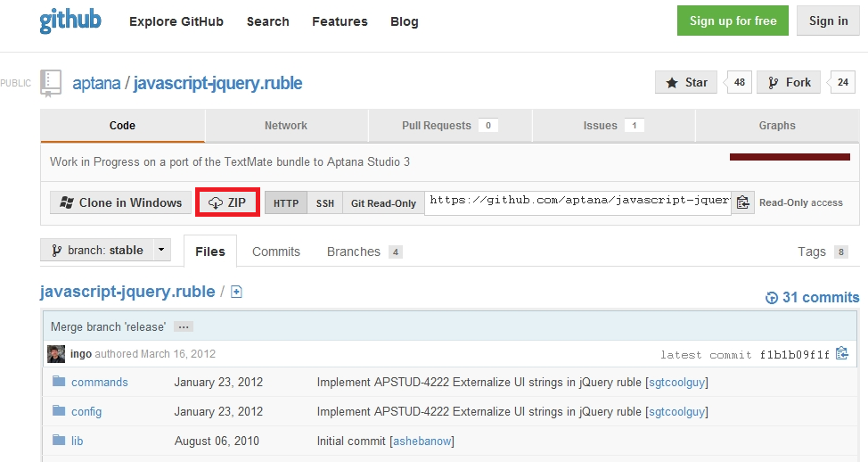Viewport: 868px width, 462px height.
Task: Click Clone in Windows button
Action: pyautogui.click(x=120, y=202)
